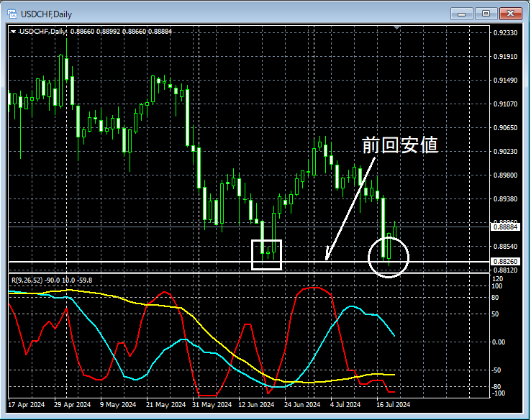The image size is (531, 420).
Task: Click the indicator scale value 0.00
Action: click(x=499, y=342)
